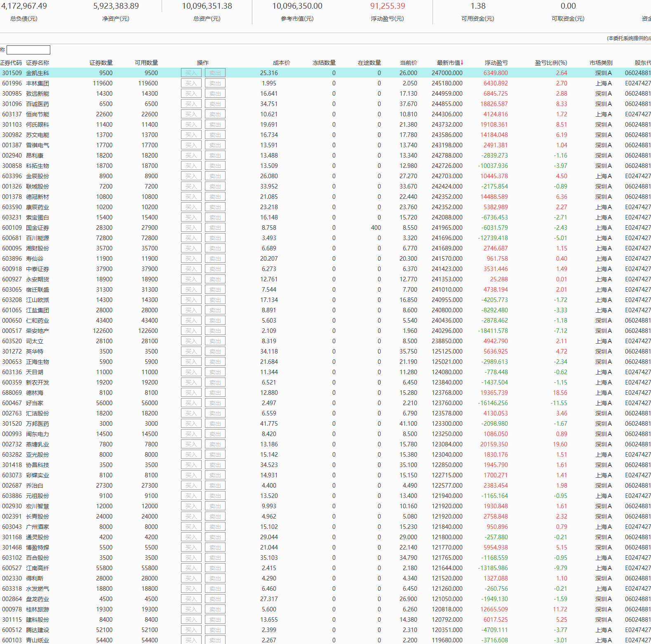The width and height of the screenshot is (651, 644).
Task: Sell 好当家 with its 卖出 button
Action: pos(215,403)
